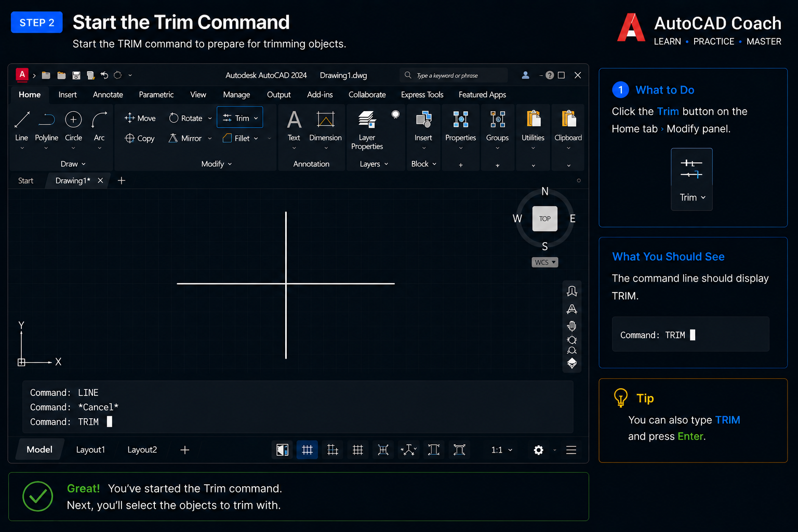Screen dimensions: 798x532
Task: Click the Trim example button in What to Do
Action: [x=691, y=179]
